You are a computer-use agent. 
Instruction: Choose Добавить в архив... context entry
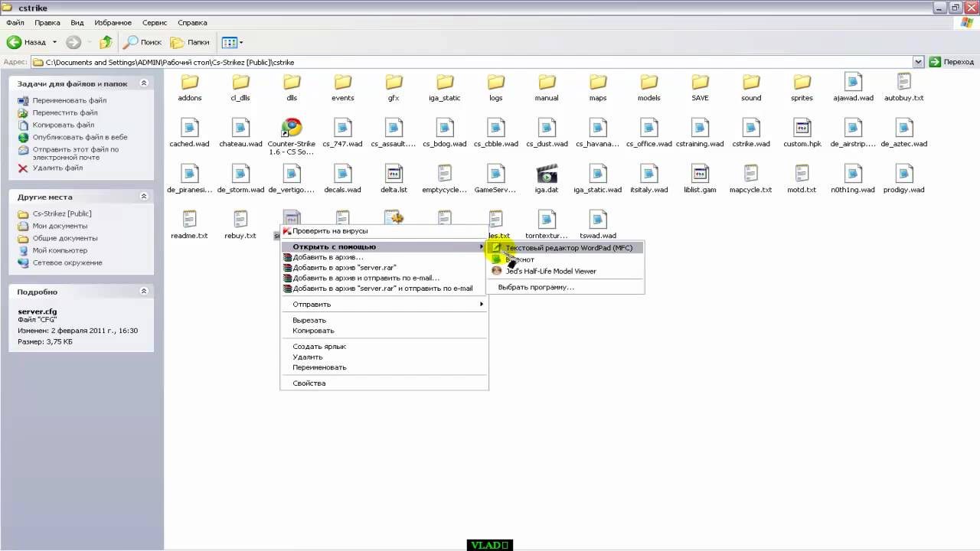[384, 257]
